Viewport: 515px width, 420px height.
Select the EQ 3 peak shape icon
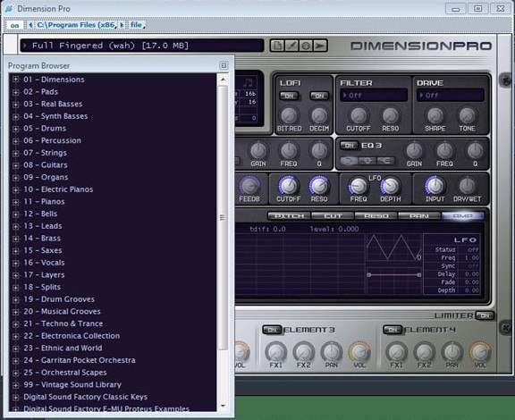click(367, 161)
